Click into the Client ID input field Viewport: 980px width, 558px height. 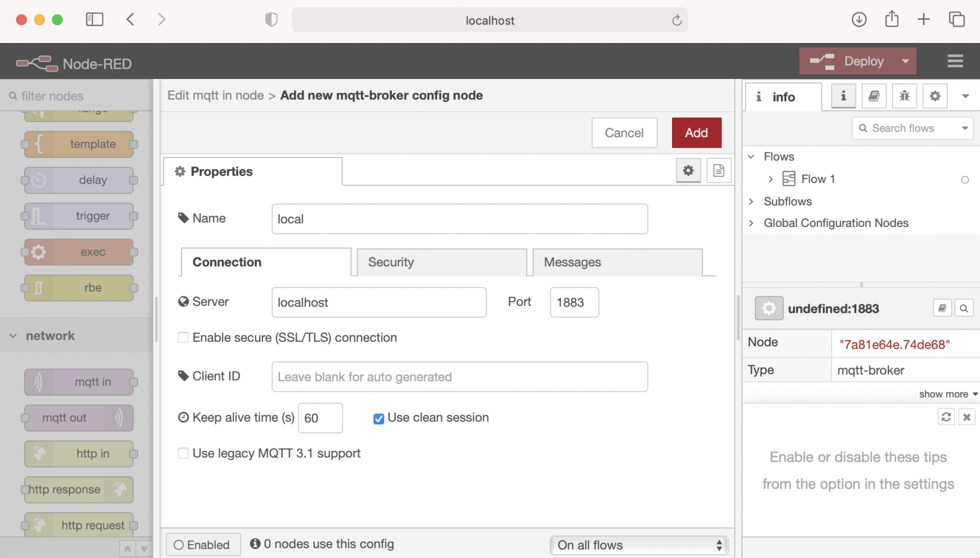460,377
